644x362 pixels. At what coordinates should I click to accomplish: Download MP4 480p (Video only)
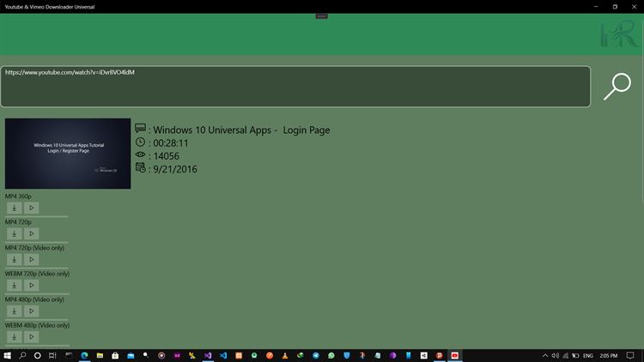[15, 311]
